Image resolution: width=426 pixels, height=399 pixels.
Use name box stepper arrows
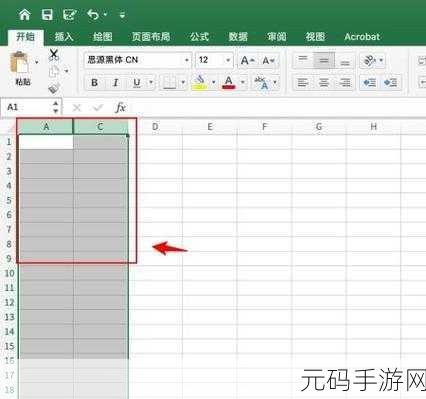pyautogui.click(x=56, y=107)
